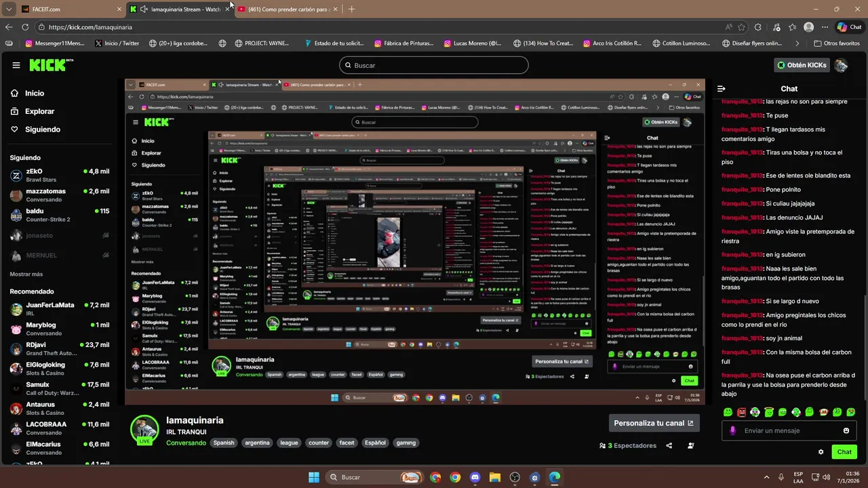Go to Inicio in sidebar
This screenshot has height=488, width=868.
28,94
